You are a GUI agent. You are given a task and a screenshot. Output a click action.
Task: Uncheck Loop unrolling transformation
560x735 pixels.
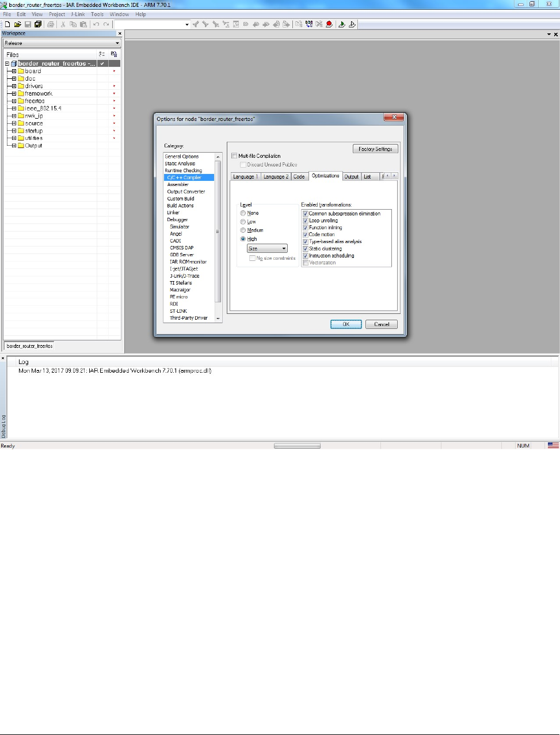tap(306, 221)
